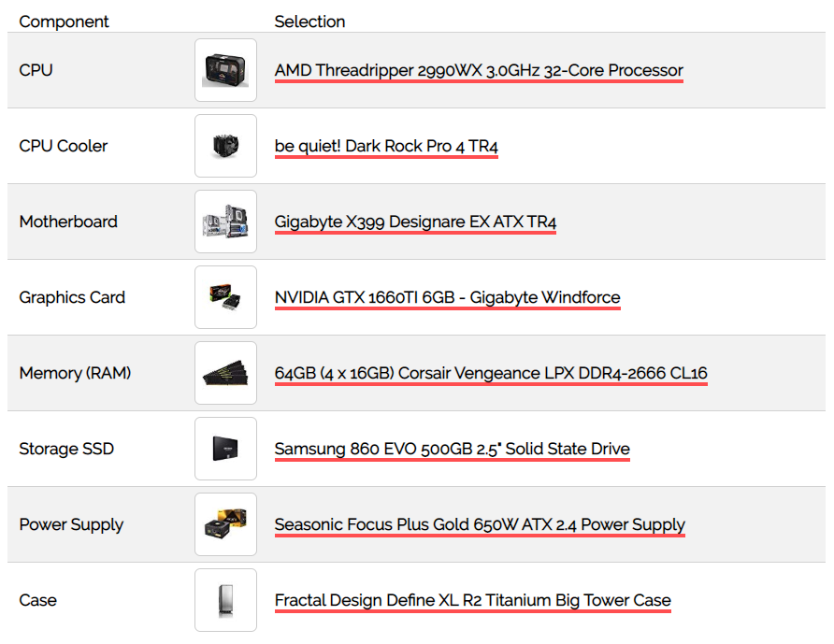This screenshot has height=644, width=834.
Task: Click the CPU box product thumbnail
Action: 225,70
